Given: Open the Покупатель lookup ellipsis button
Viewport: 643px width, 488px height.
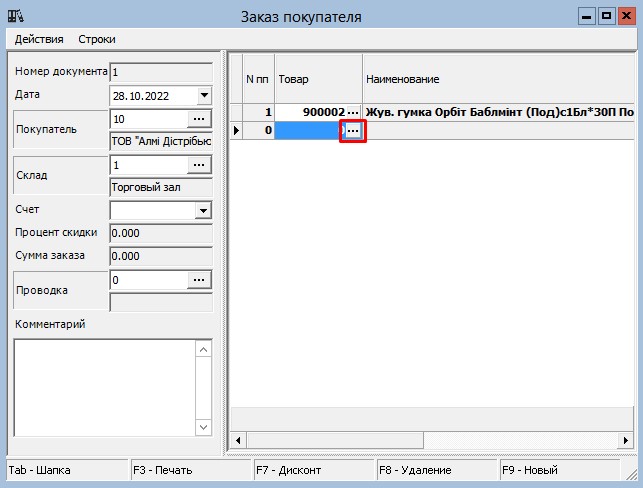Looking at the screenshot, I should click(199, 119).
